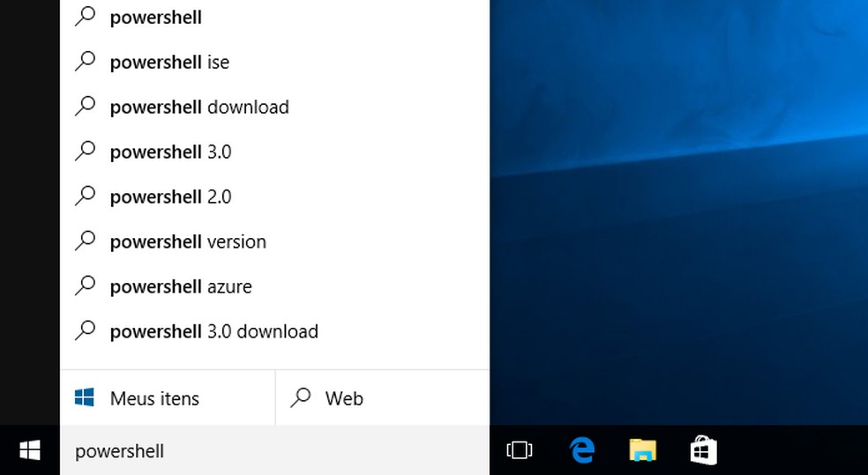
Task: Select the Web search filter
Action: pos(383,398)
